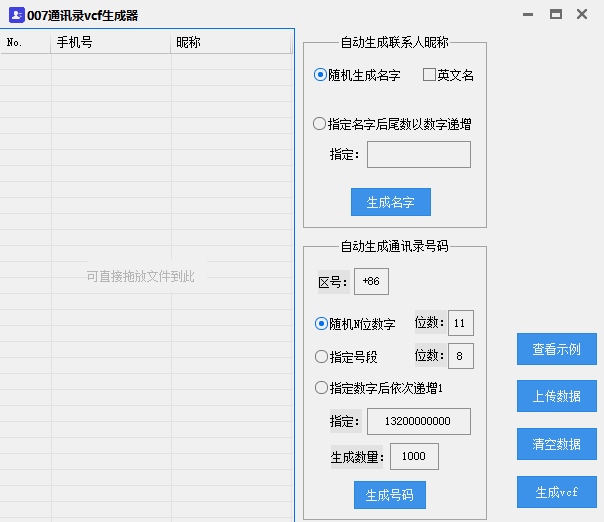Clear the list with 清空数据
Viewport: 604px width, 522px height.
(x=557, y=444)
